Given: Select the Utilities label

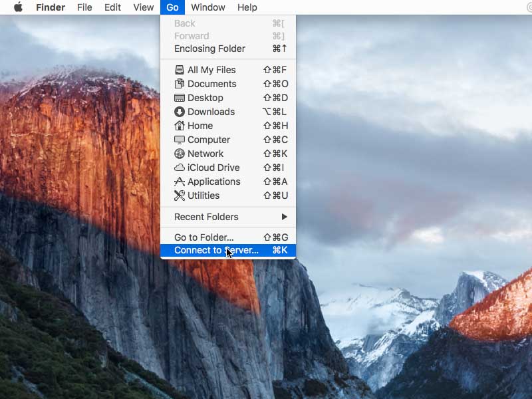Looking at the screenshot, I should point(203,196).
